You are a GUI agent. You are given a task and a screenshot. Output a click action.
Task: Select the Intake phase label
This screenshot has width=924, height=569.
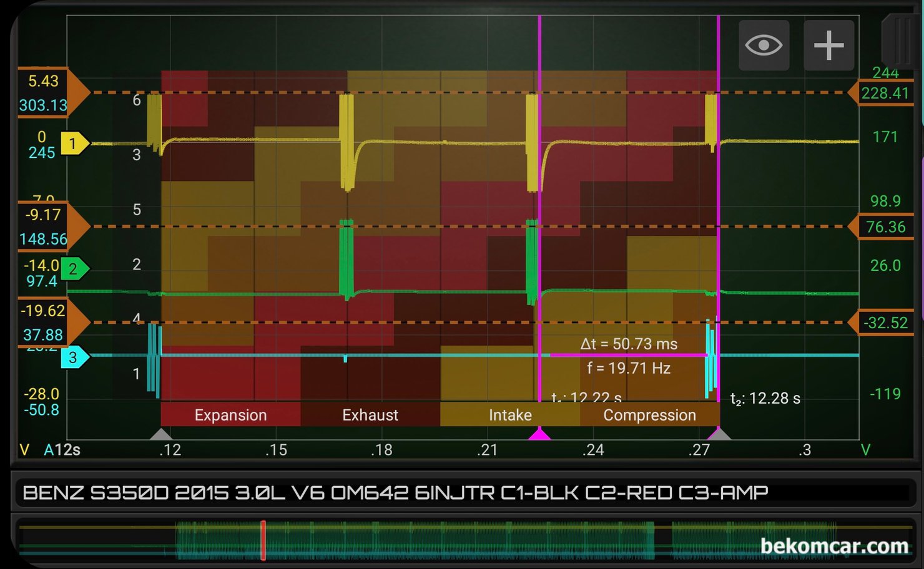510,415
